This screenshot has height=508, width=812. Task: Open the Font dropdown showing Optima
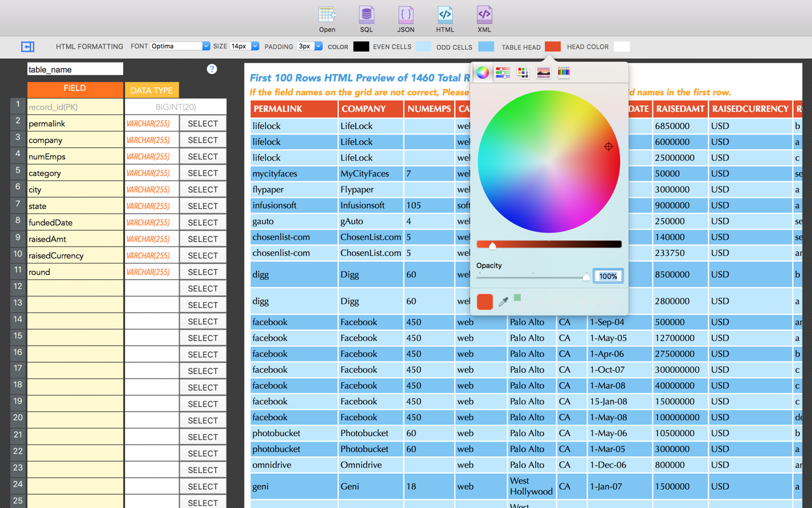[180, 46]
